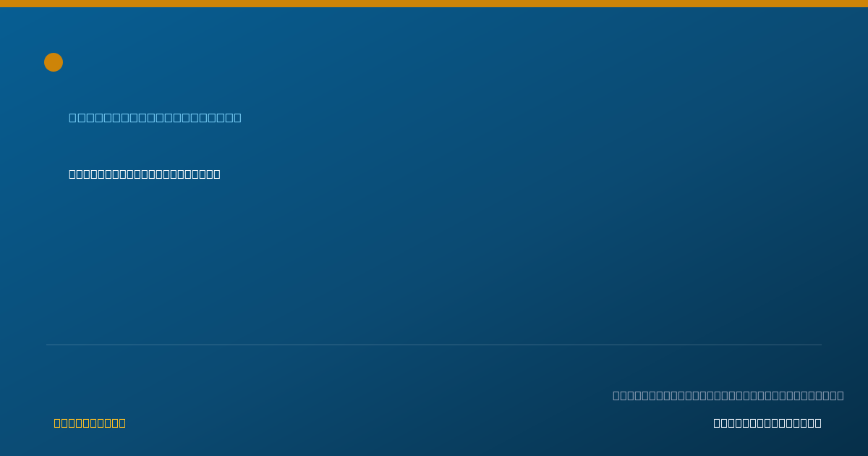Click the thin horizontal divider line
This screenshot has height=456, width=868.
(x=434, y=345)
